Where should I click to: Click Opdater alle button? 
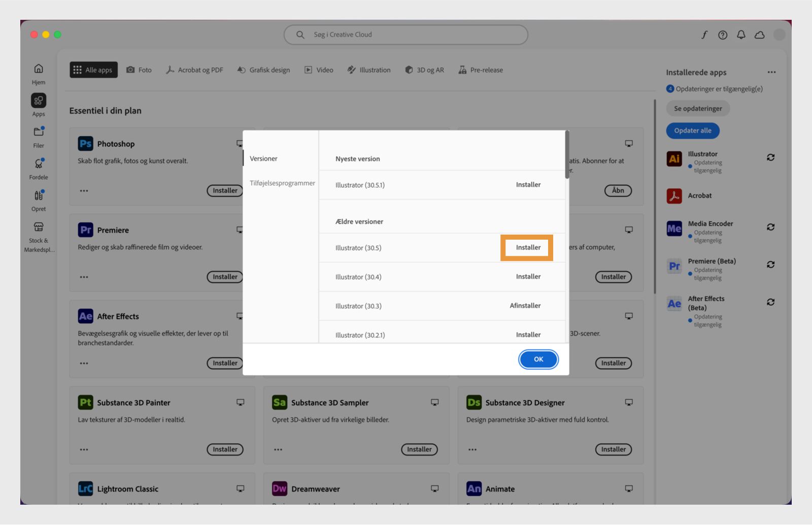coord(693,130)
